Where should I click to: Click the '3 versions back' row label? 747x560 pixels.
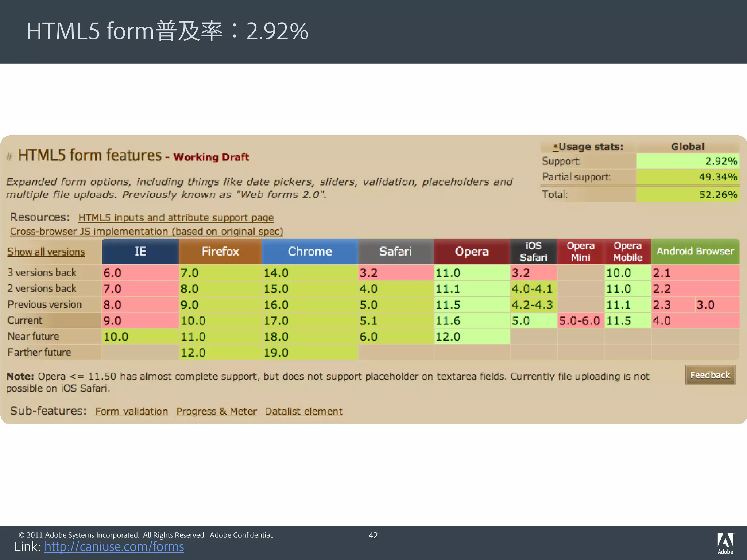coord(42,273)
